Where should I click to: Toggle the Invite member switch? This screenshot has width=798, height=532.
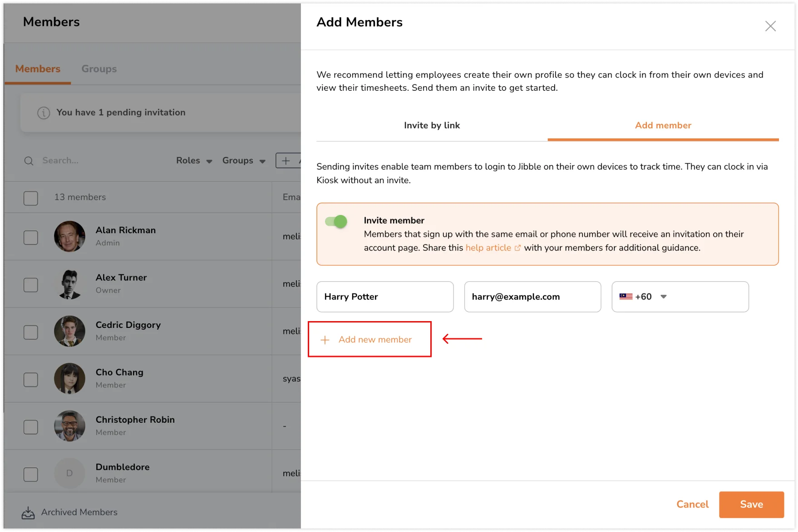[x=336, y=221]
